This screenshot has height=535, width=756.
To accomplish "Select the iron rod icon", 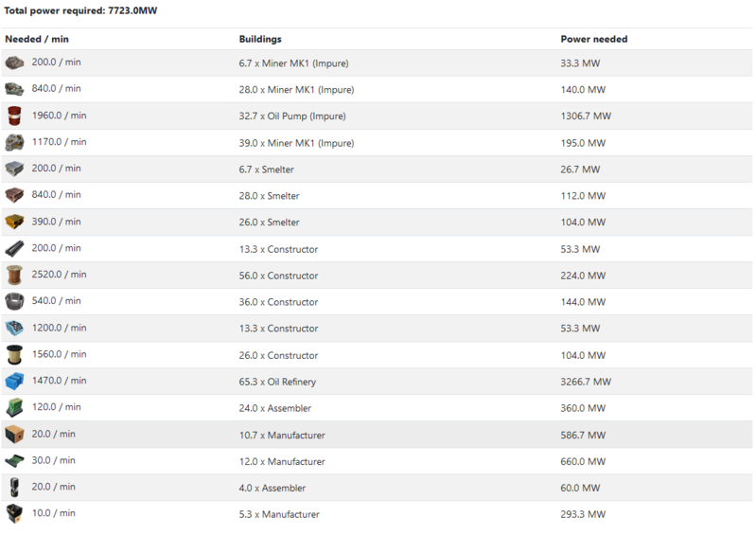I will click(14, 249).
